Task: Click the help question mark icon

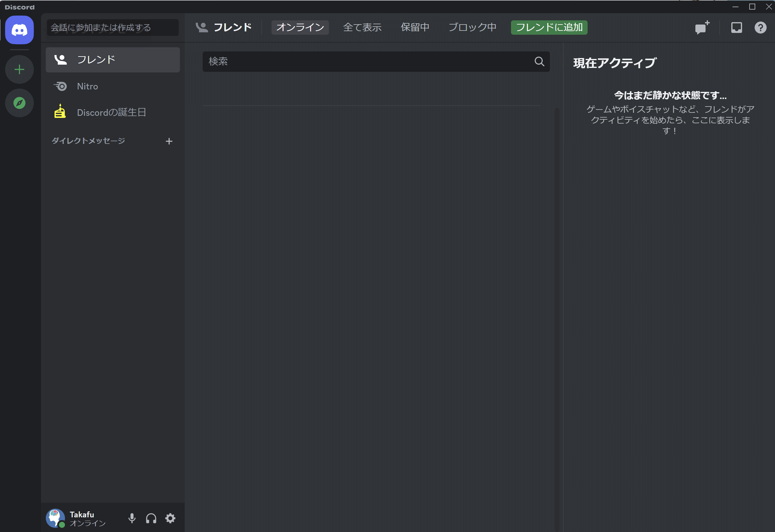Action: click(x=760, y=28)
